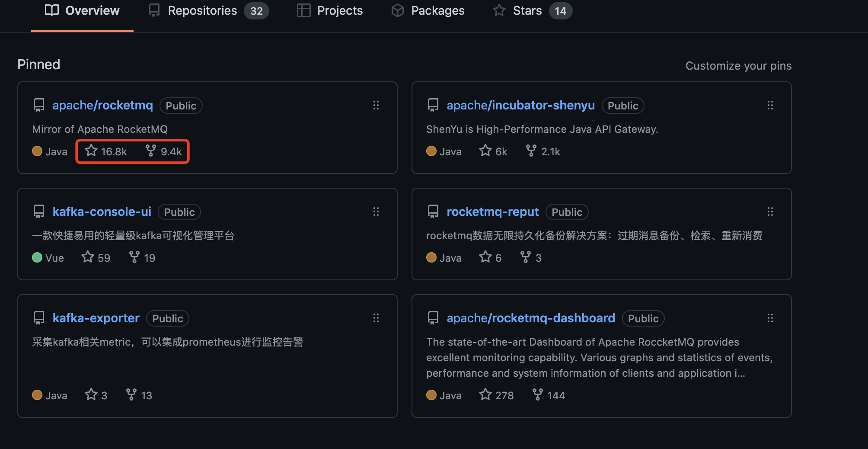Click the Public badge on kafka-exporter

click(168, 318)
